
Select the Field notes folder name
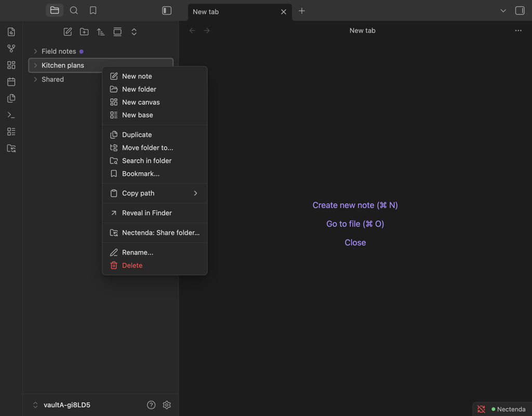(59, 51)
